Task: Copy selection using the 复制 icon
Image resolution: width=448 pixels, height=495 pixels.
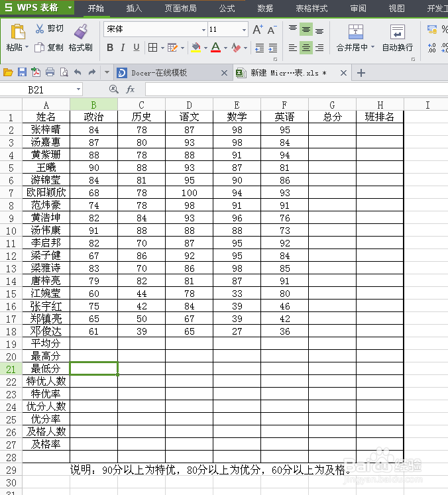Action: pyautogui.click(x=40, y=48)
